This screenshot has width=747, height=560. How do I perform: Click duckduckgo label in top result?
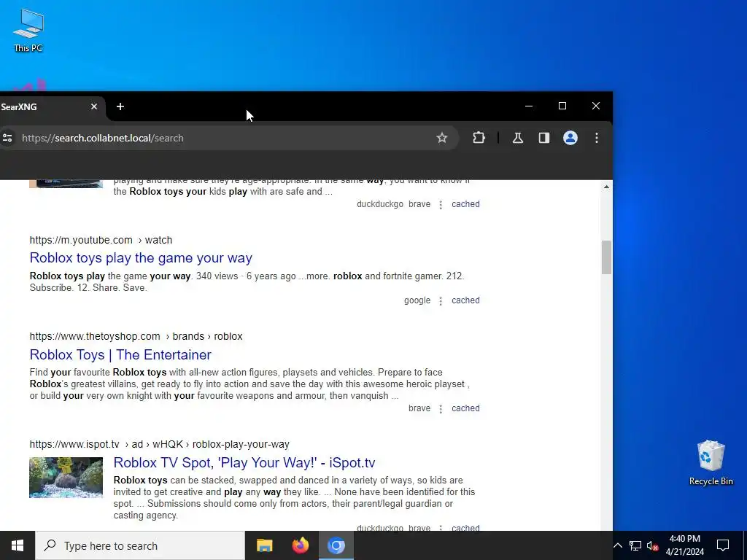(379, 204)
